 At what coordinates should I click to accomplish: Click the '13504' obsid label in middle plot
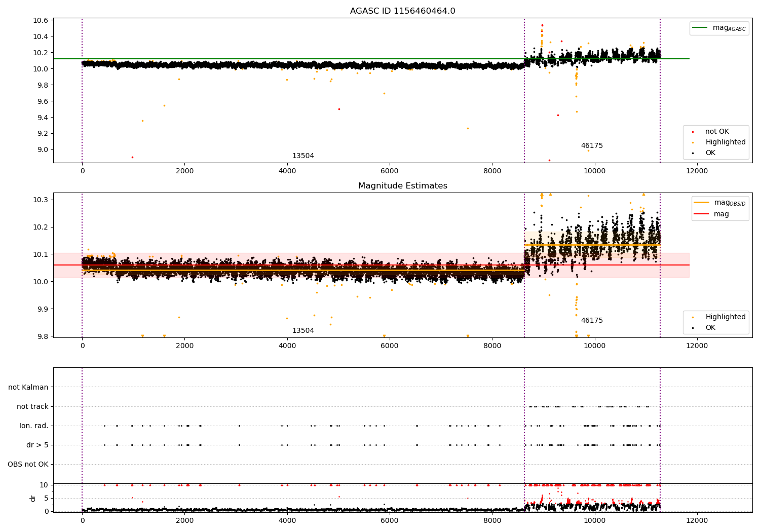tap(303, 331)
